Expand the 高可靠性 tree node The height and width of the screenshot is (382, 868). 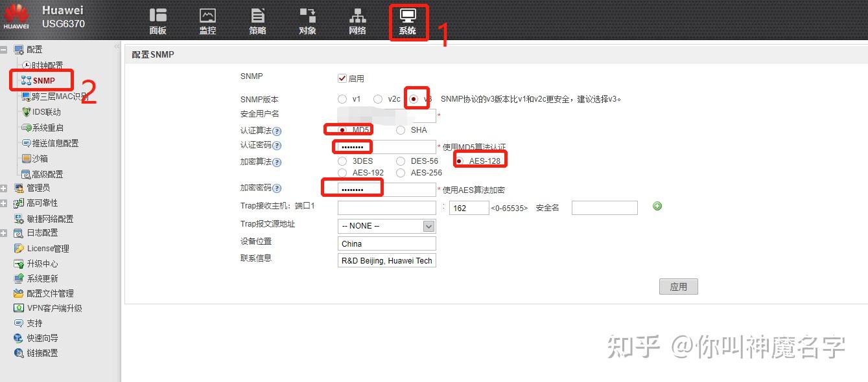(5, 203)
